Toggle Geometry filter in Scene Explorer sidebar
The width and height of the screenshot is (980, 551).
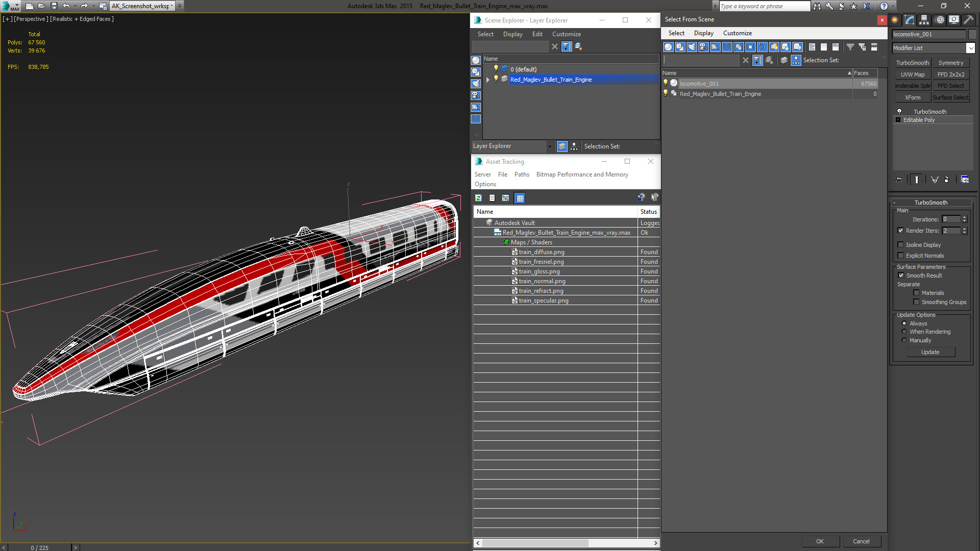476,60
